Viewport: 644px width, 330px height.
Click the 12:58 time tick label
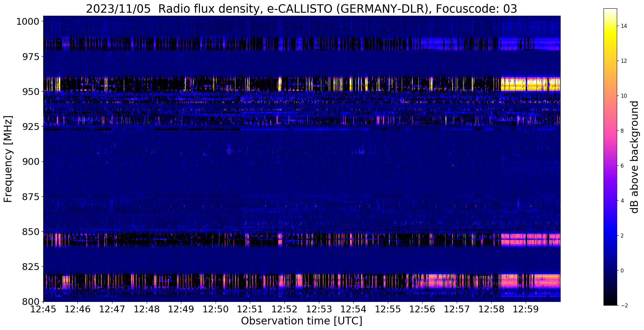click(491, 309)
